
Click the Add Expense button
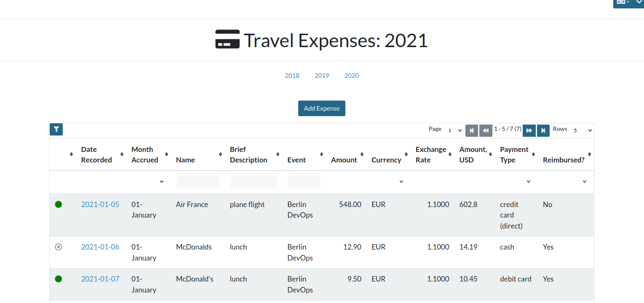click(x=322, y=108)
